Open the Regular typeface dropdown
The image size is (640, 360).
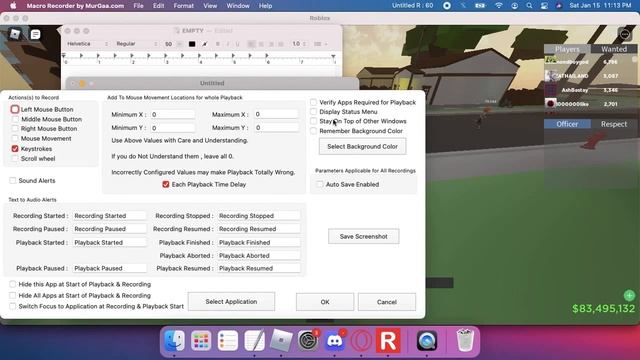coord(136,44)
